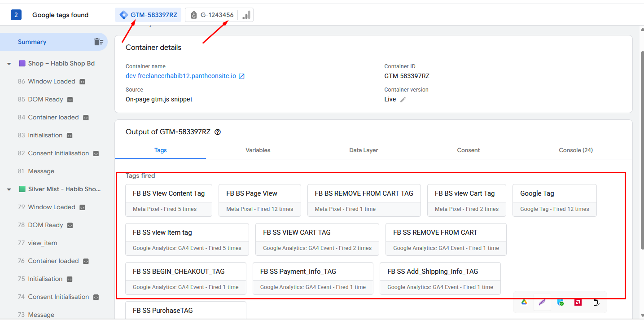Open the FB SS BEGIN_CHEAKOUT_TAG card

186,278
